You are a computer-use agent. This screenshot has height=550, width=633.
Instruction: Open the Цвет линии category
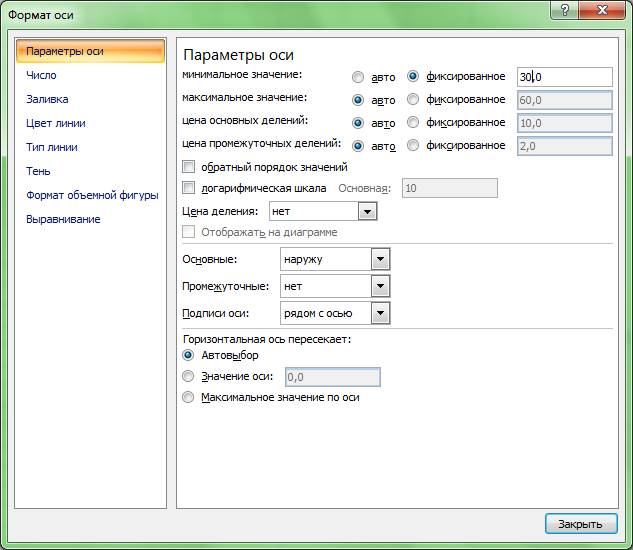(x=56, y=123)
